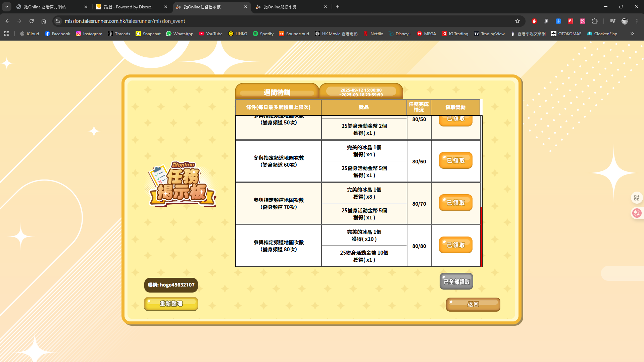Open Spotify bookmark shortcut
Image resolution: width=644 pixels, height=362 pixels.
(263, 34)
